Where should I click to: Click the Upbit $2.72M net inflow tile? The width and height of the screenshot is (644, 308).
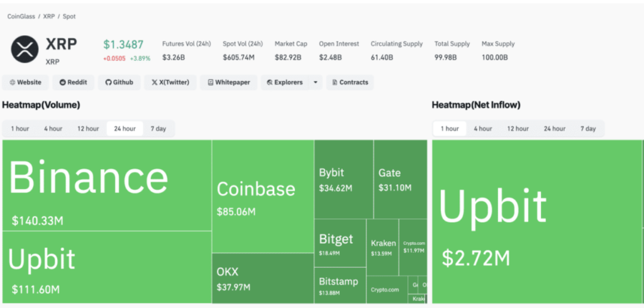(x=537, y=222)
